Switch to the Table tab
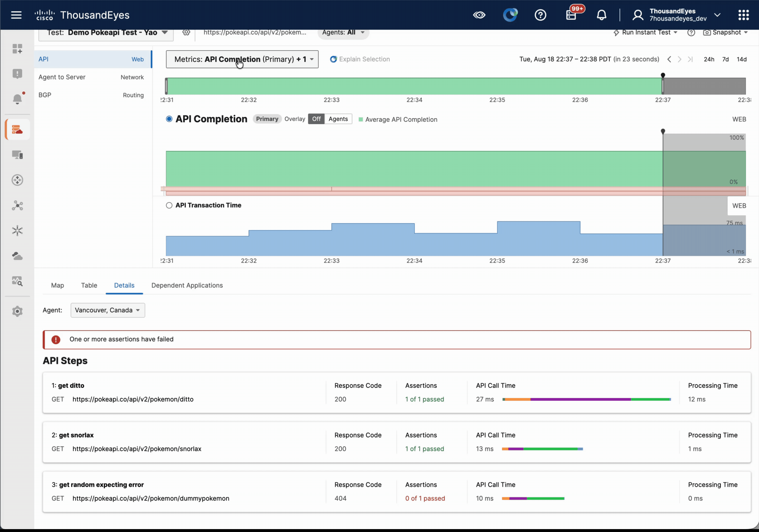The width and height of the screenshot is (759, 532). 89,285
